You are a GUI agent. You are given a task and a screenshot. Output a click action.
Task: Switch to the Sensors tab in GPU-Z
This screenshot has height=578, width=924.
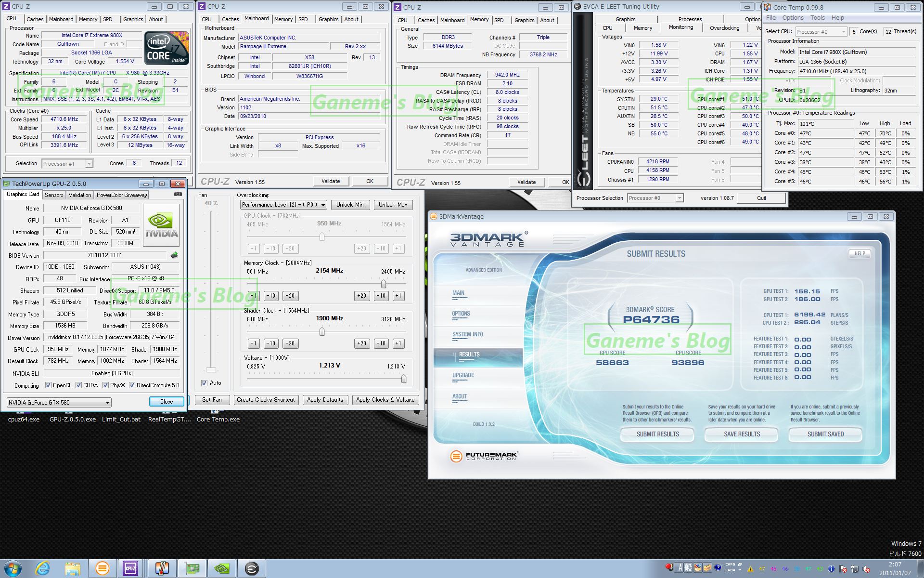point(54,195)
